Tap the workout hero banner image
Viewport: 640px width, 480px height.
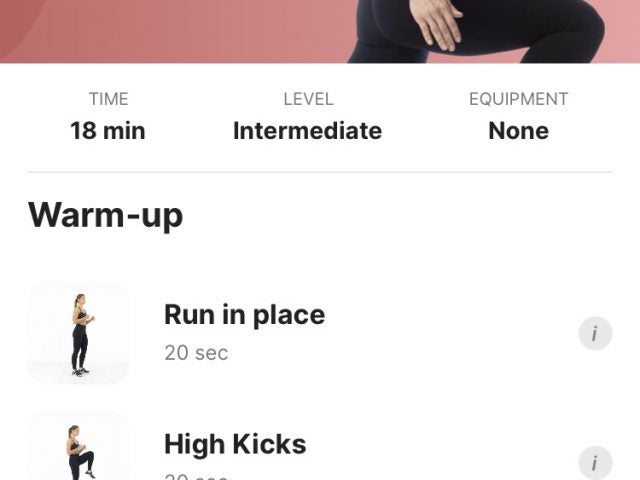coord(320,31)
